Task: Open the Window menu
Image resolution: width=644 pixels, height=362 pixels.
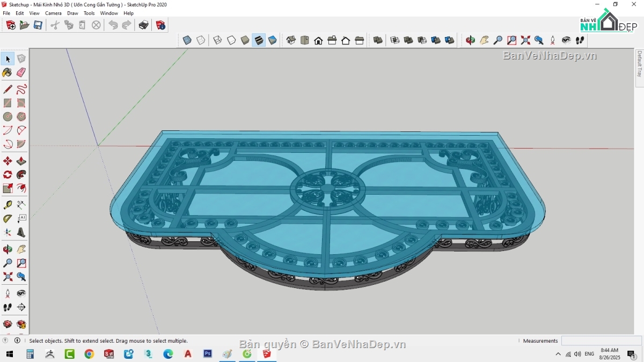Action: (109, 13)
